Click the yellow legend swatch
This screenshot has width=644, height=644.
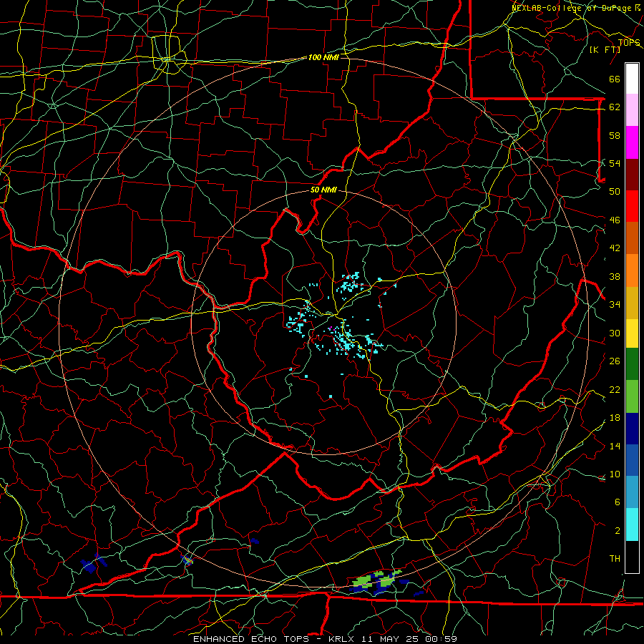point(632,333)
